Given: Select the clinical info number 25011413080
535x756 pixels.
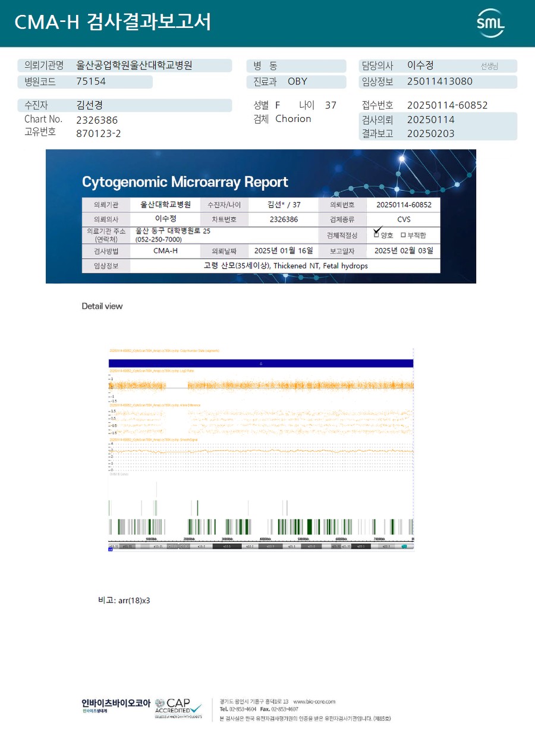Looking at the screenshot, I should click(x=440, y=81).
